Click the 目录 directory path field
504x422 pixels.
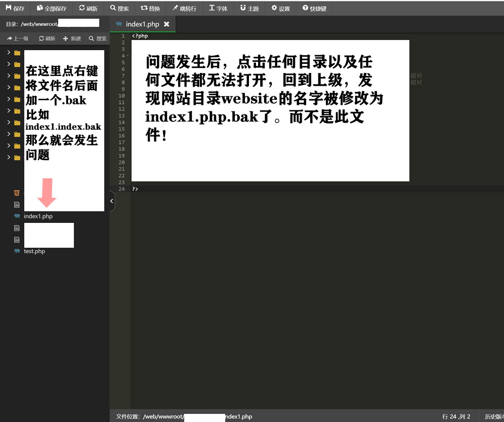(x=53, y=24)
